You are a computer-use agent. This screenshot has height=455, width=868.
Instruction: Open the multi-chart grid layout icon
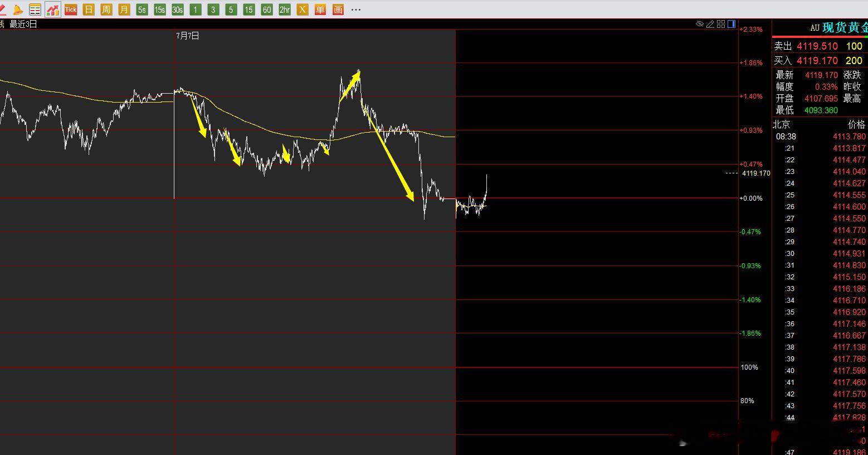click(721, 24)
